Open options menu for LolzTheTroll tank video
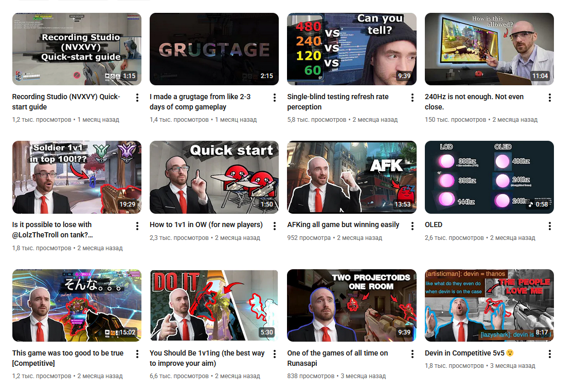574x392 pixels. pos(137,226)
